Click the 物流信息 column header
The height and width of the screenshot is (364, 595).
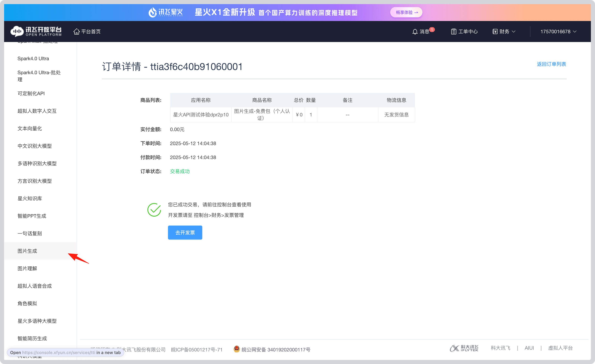pos(396,100)
